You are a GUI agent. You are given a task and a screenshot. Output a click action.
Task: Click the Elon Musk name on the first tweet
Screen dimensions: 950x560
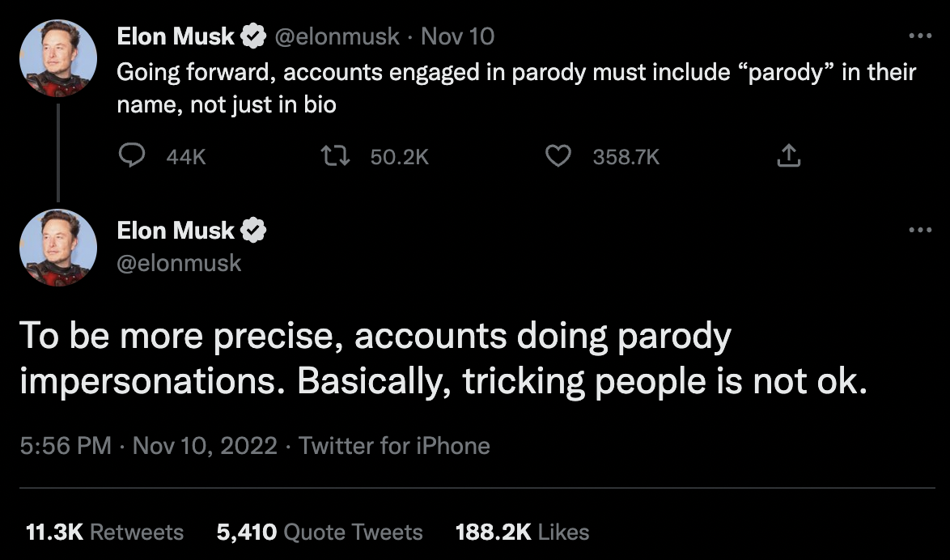(x=176, y=36)
